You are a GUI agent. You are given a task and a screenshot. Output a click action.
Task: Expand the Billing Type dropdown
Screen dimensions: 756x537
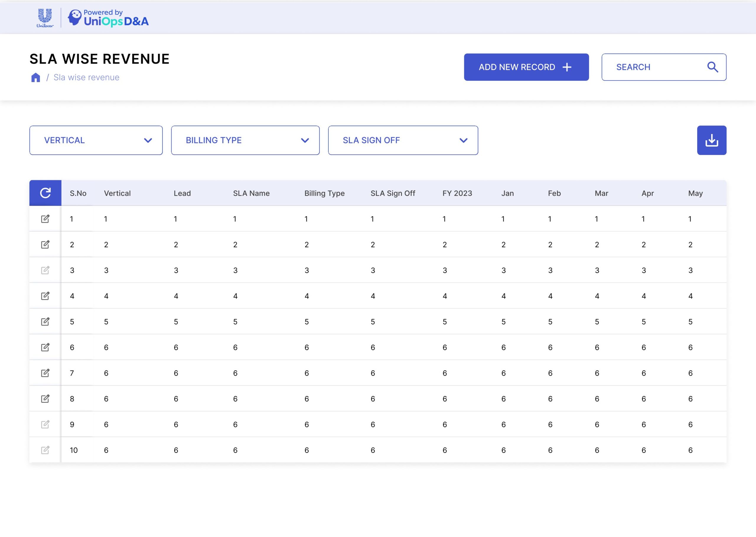click(x=245, y=140)
